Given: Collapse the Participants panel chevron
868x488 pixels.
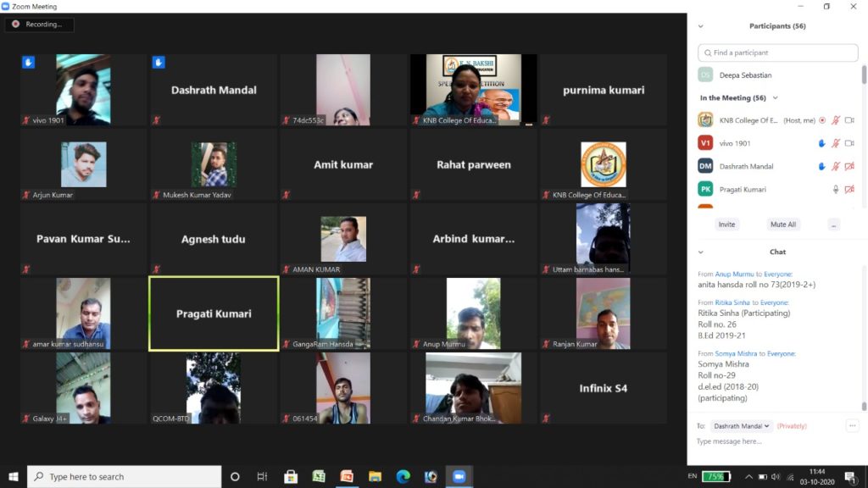Looking at the screenshot, I should 700,26.
